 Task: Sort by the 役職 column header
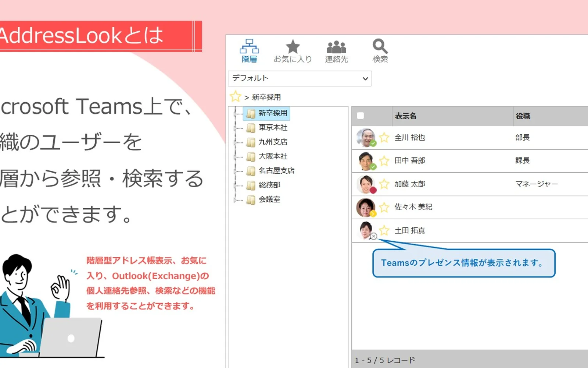point(523,116)
